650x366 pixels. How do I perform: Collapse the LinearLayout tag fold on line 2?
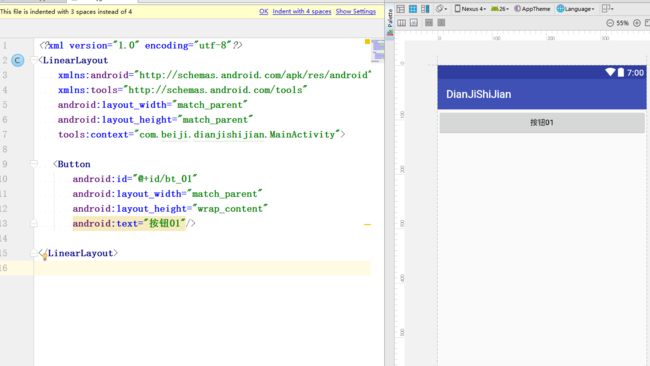coord(34,61)
